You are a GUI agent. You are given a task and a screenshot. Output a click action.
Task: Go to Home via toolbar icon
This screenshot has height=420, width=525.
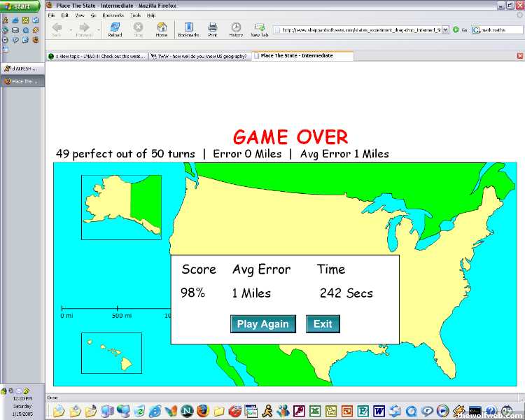(162, 28)
